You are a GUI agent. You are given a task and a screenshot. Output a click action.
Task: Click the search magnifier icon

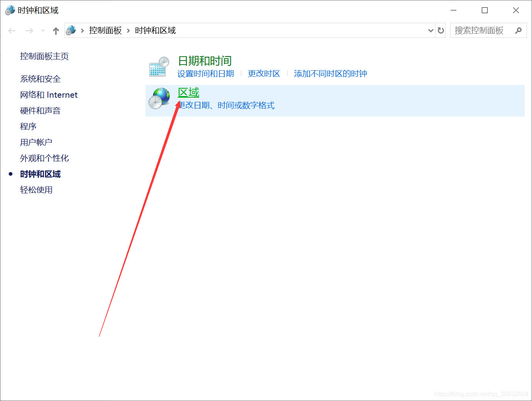point(518,30)
